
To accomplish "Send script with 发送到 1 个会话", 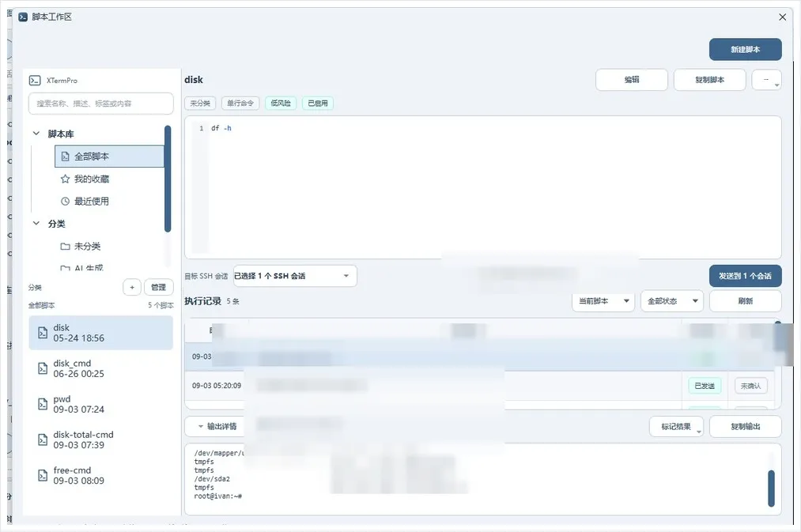I will coord(746,276).
